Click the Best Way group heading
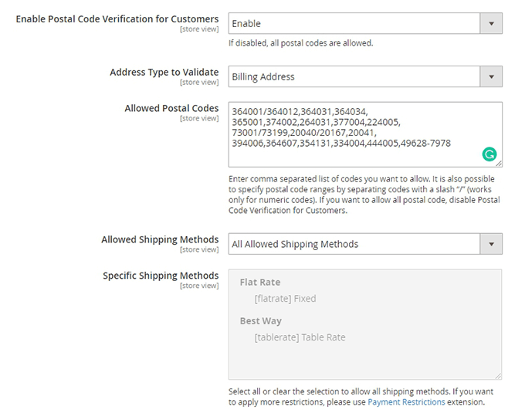525x420 pixels. [261, 321]
